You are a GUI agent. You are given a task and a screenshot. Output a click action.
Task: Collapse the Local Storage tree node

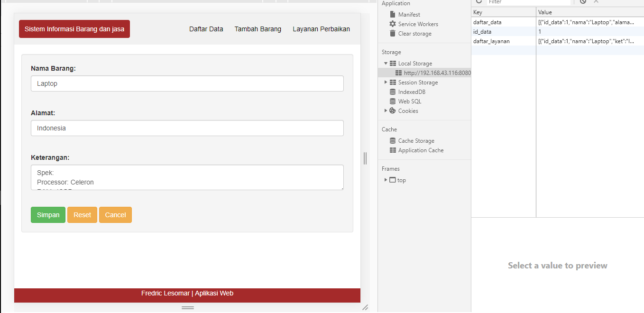pos(386,63)
